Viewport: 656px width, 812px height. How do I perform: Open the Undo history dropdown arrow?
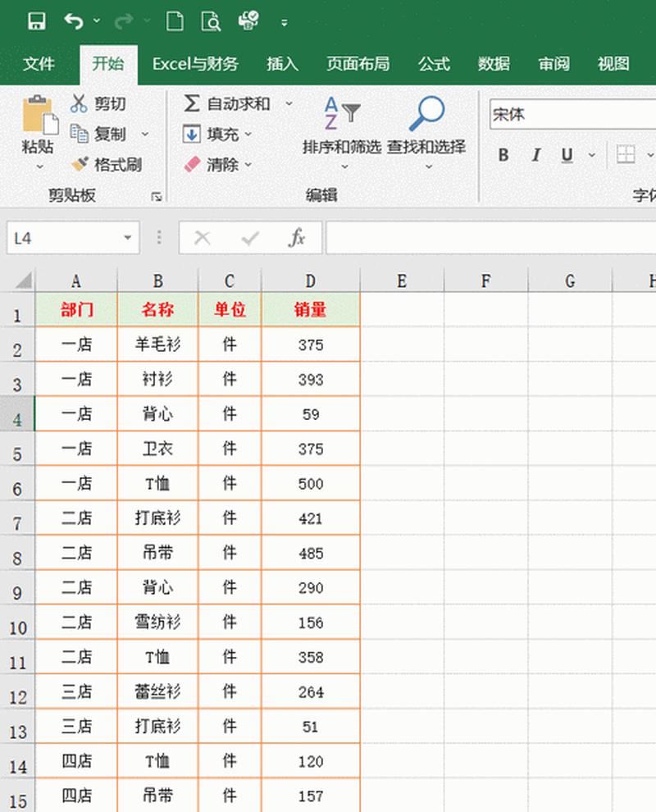97,21
